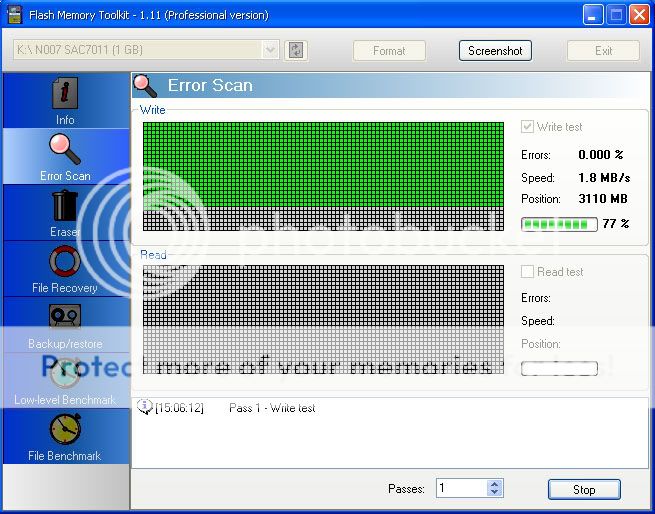Click inside the Passes number field
The height and width of the screenshot is (514, 655).
coord(461,489)
